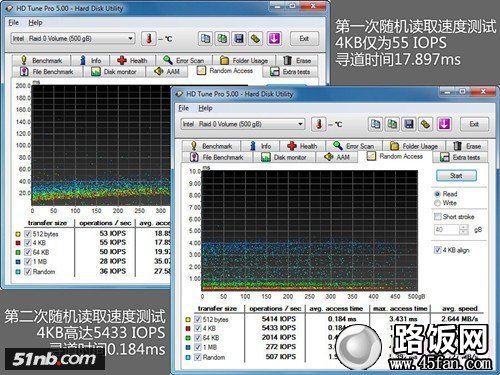500x375 pixels.
Task: Select the Read radio button
Action: point(438,194)
